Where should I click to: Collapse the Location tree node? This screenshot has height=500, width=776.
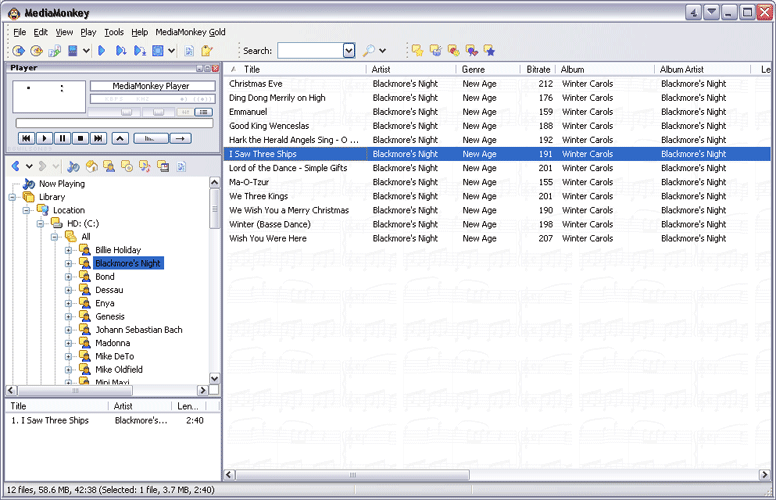coord(26,210)
